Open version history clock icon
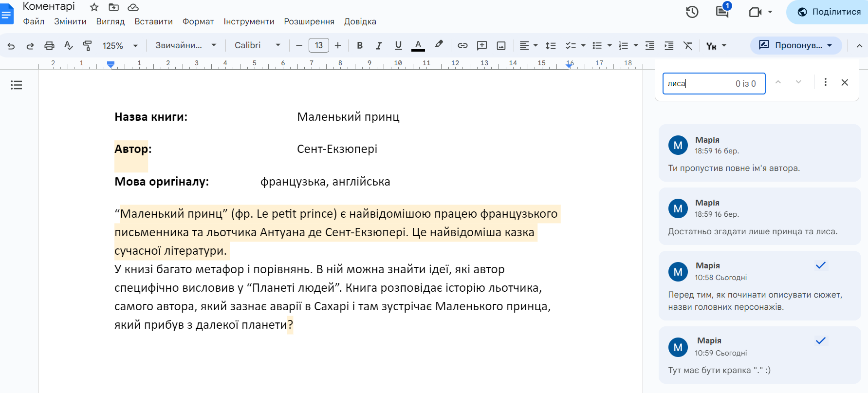The height and width of the screenshot is (395, 868). [x=692, y=12]
